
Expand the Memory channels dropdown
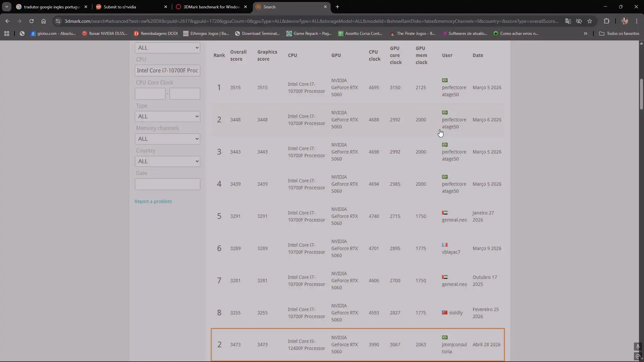(x=167, y=139)
